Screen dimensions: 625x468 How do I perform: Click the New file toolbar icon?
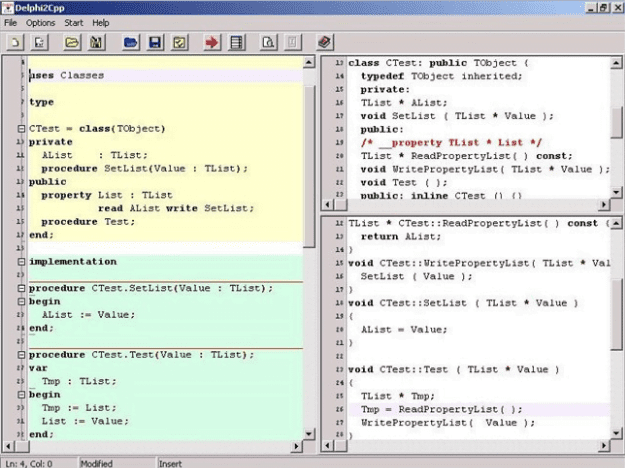[15, 42]
